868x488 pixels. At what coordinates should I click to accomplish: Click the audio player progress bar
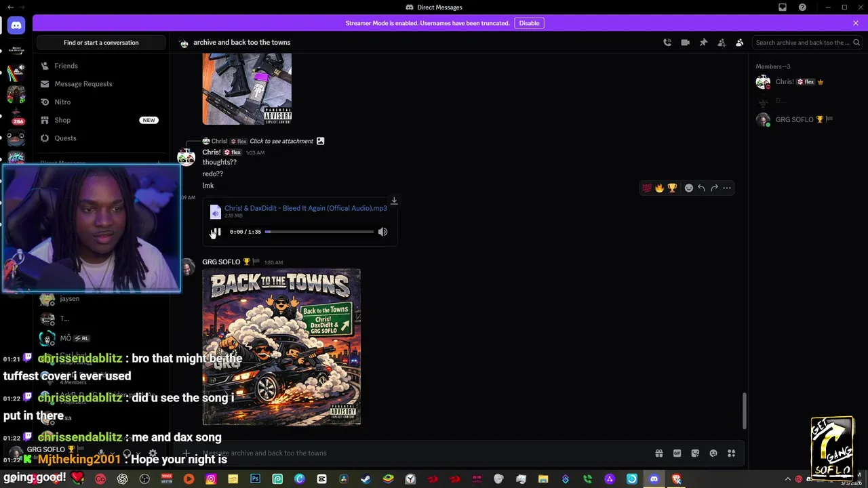tap(319, 232)
